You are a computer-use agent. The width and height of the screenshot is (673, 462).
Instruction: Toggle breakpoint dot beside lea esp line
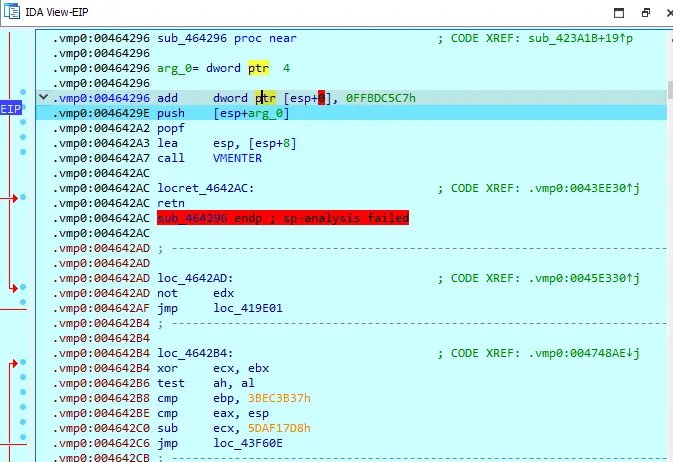[x=23, y=137]
